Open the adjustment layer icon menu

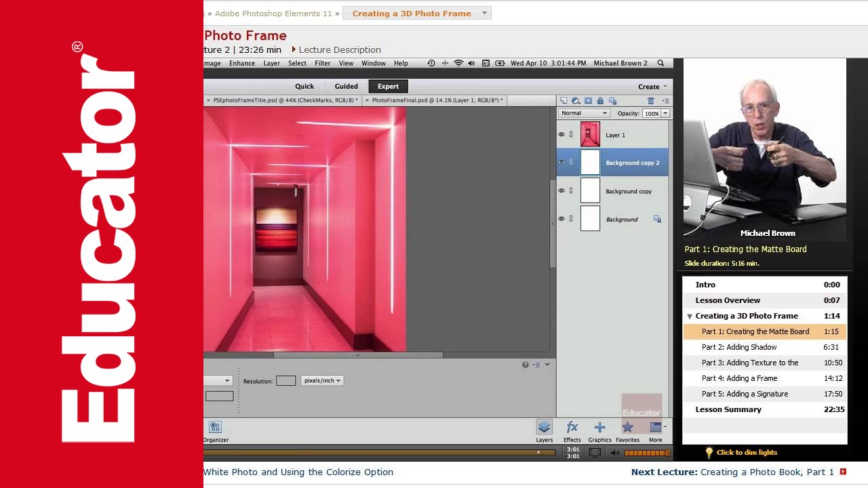(x=576, y=100)
